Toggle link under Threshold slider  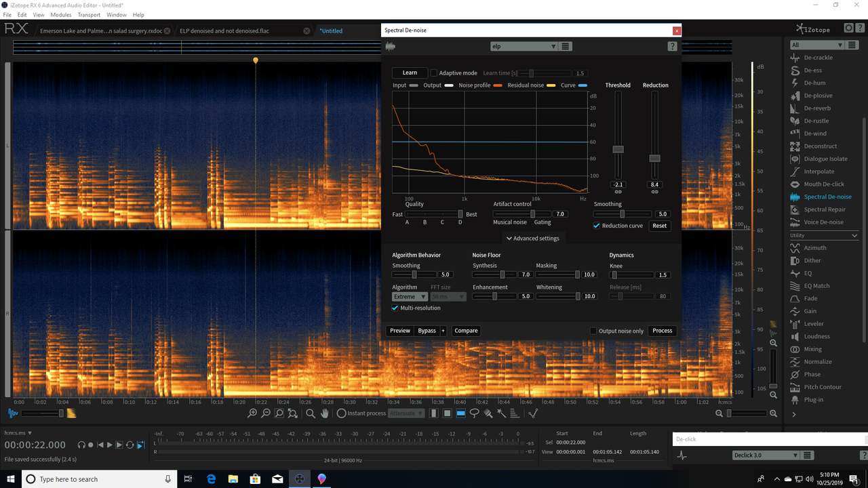tap(618, 192)
